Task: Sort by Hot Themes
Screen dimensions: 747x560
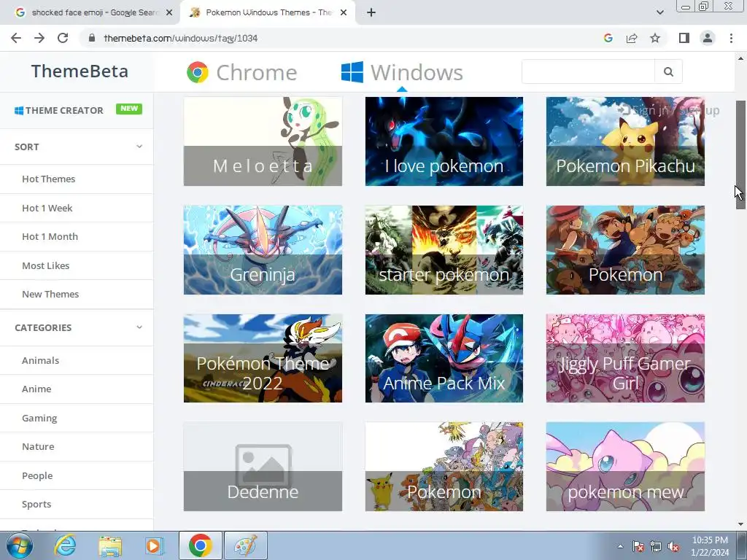Action: pos(49,179)
